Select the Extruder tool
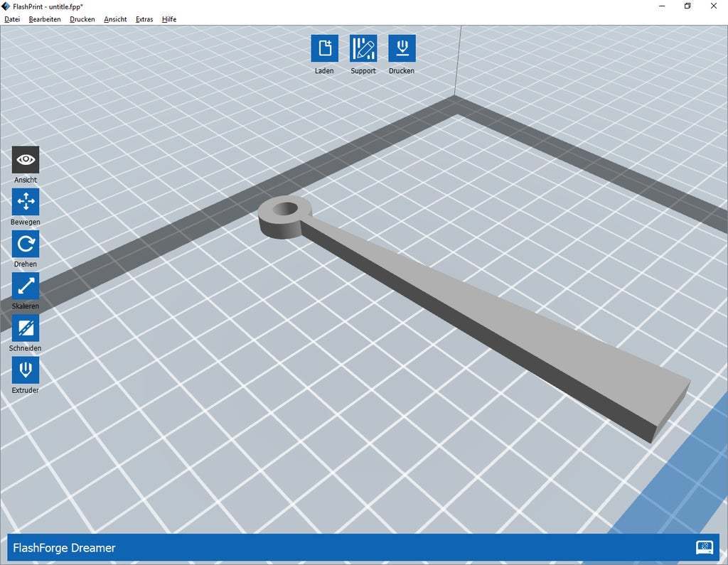The image size is (728, 565). [26, 370]
